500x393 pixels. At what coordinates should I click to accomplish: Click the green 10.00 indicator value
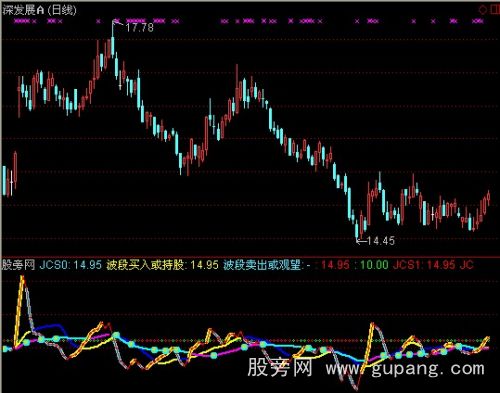pos(374,265)
